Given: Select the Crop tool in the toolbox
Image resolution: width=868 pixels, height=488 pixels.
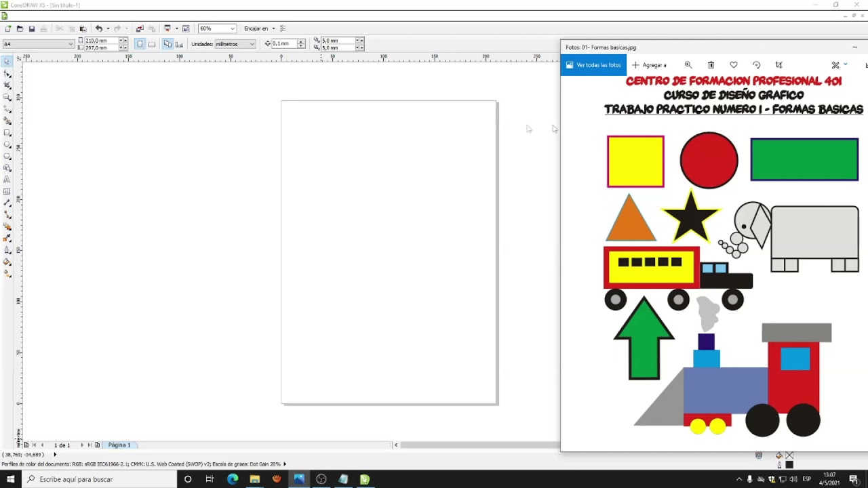Looking at the screenshot, I should (7, 85).
